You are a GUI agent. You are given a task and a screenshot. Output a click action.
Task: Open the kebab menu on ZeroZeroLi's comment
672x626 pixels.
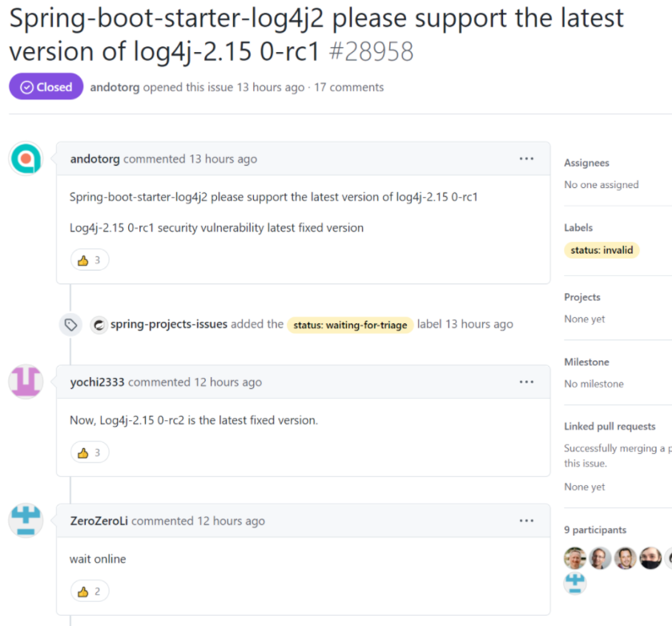click(x=526, y=520)
